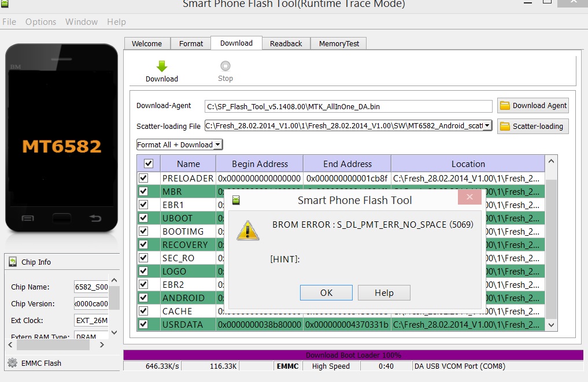This screenshot has width=588, height=382.
Task: Click the warning triangle icon in dialog
Action: pos(247,230)
